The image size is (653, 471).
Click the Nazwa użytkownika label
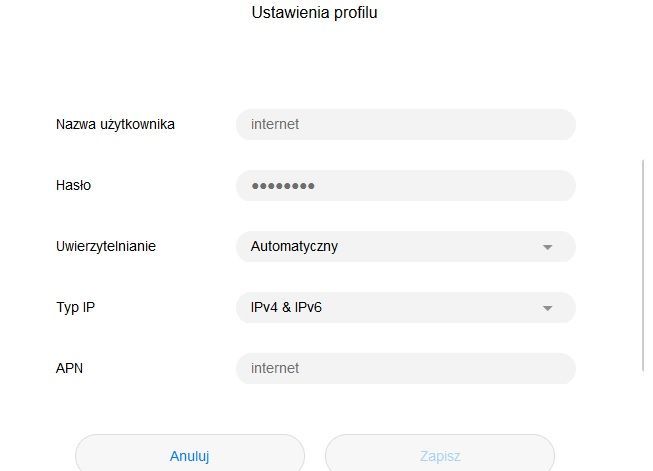click(115, 124)
